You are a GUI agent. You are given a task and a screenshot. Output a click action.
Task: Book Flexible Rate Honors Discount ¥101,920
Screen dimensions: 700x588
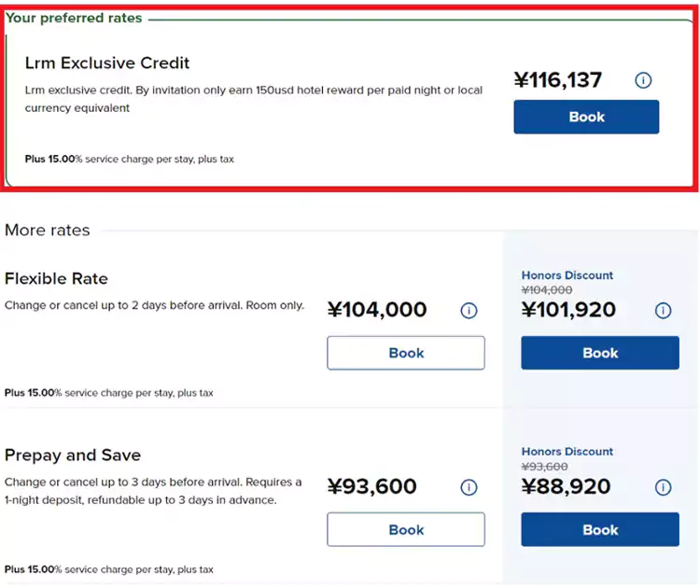pos(600,353)
